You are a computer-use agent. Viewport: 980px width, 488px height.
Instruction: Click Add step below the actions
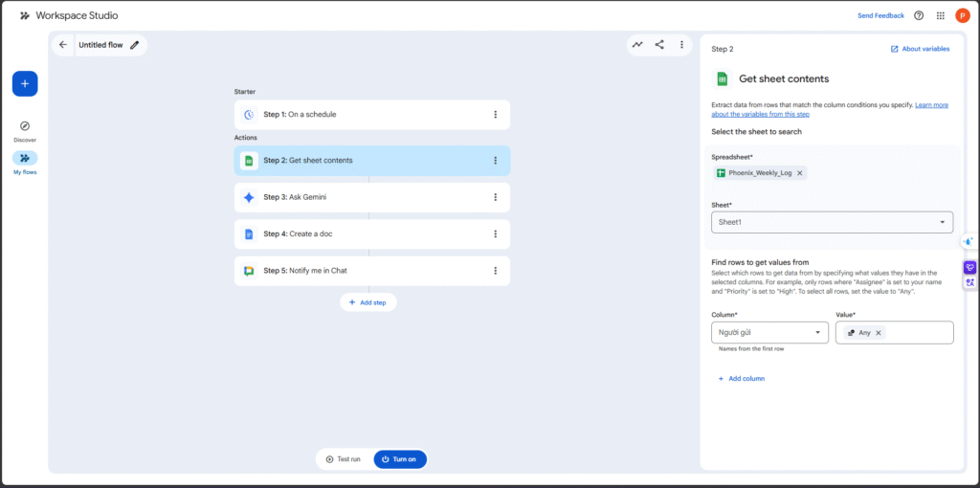[367, 302]
